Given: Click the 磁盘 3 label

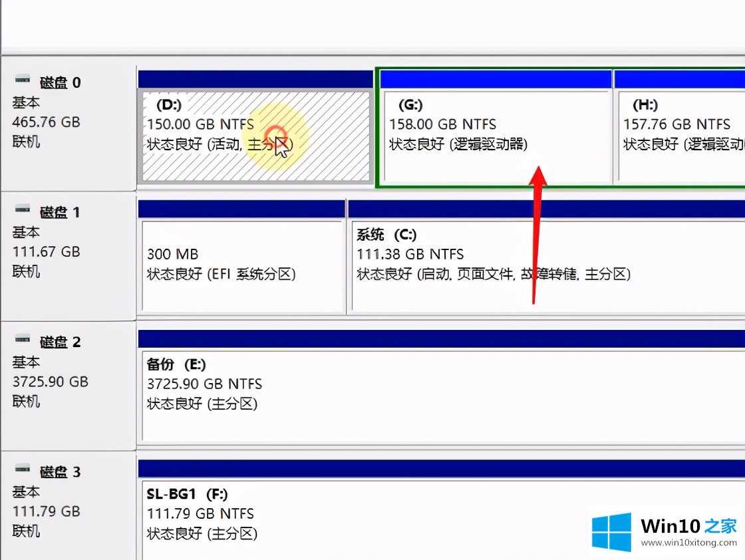Looking at the screenshot, I should (60, 472).
